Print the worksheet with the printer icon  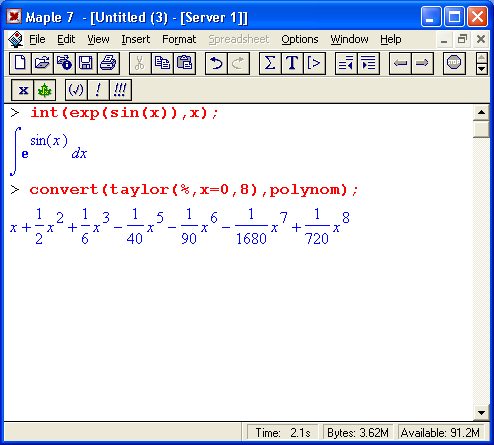(108, 63)
